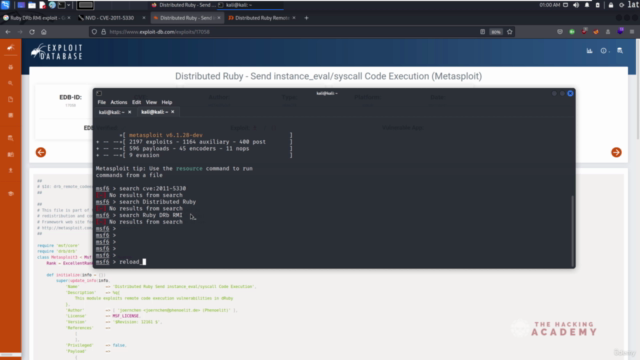Open the shellcodes icon in orange sidebar
Viewport: 640px width, 360px height.
point(11,116)
